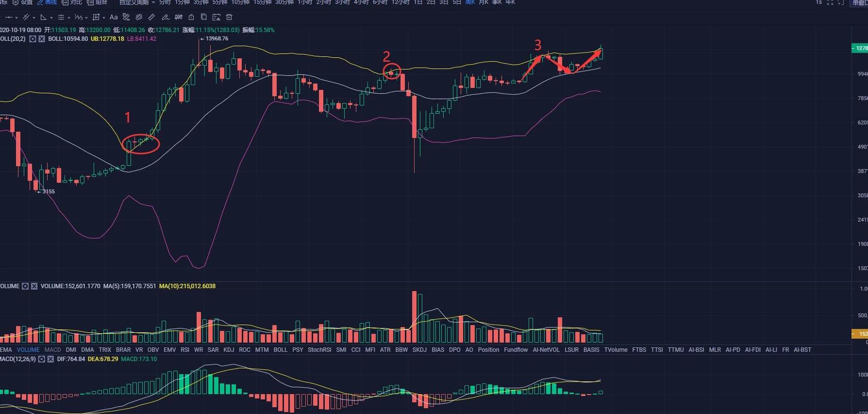
Task: Open MACD(12,26,9) settings gear
Action: click(x=42, y=359)
